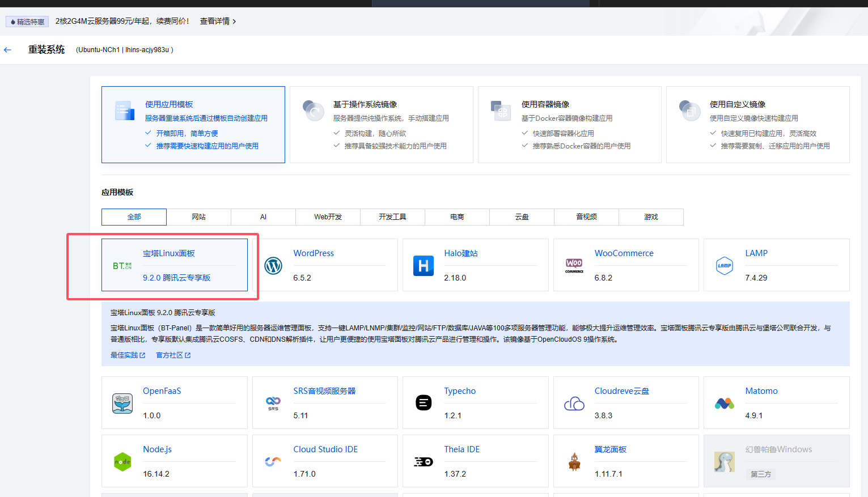
Task: Click the 翼龙面板 bird icon
Action: coord(574,461)
